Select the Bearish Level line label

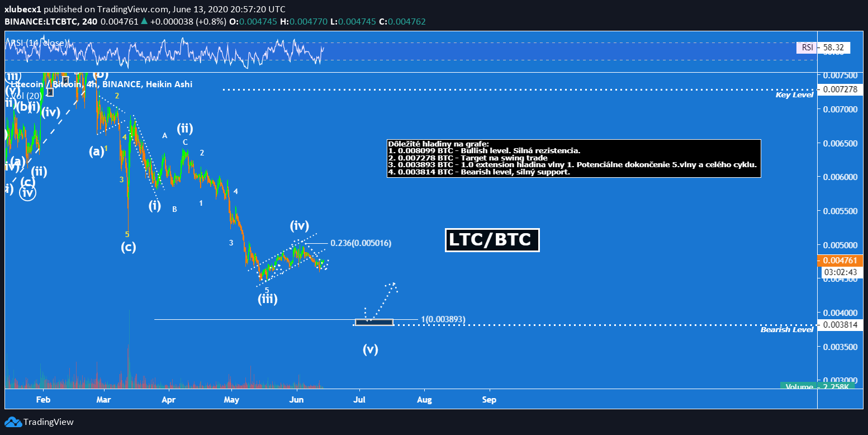click(786, 330)
